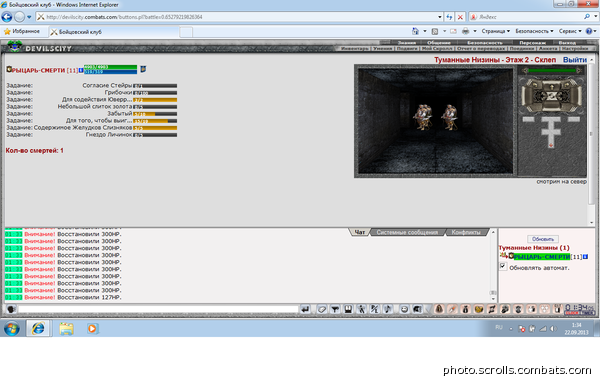Image resolution: width=600 pixels, height=380 pixels.
Task: Open the help question-mark dropdown
Action: [591, 31]
